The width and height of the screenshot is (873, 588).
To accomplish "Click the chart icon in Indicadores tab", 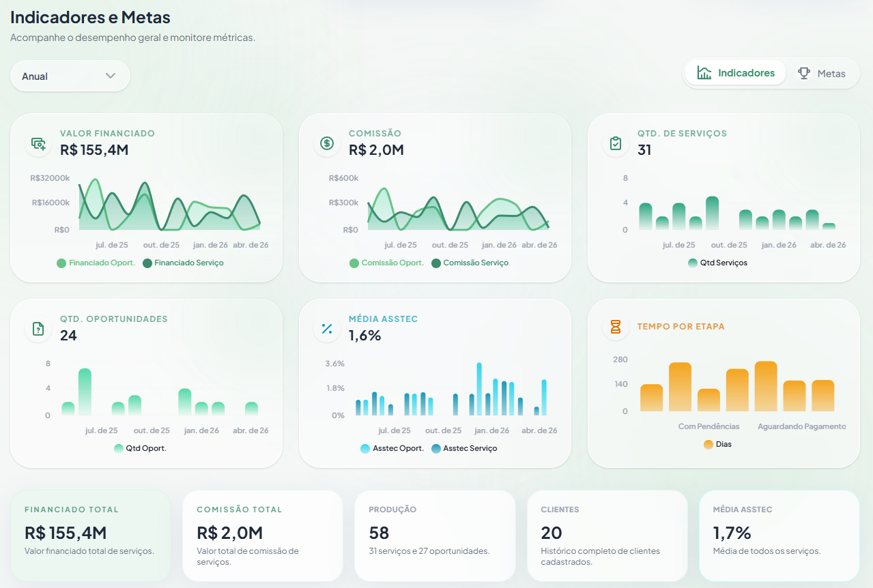I will [x=704, y=73].
